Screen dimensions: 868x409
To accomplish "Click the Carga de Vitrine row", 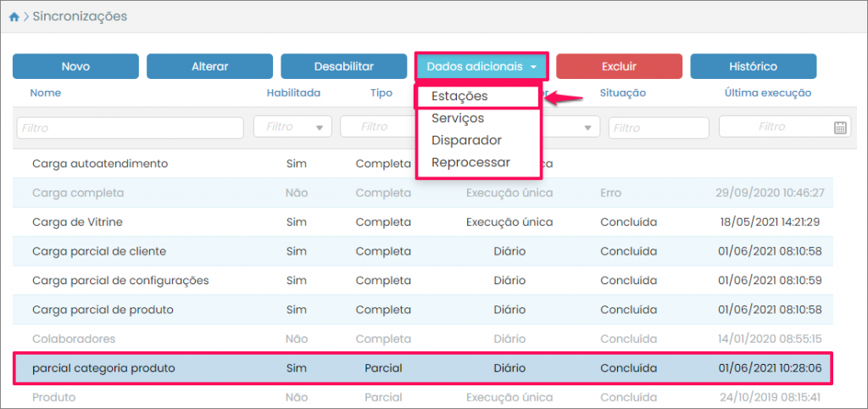I will tap(424, 222).
